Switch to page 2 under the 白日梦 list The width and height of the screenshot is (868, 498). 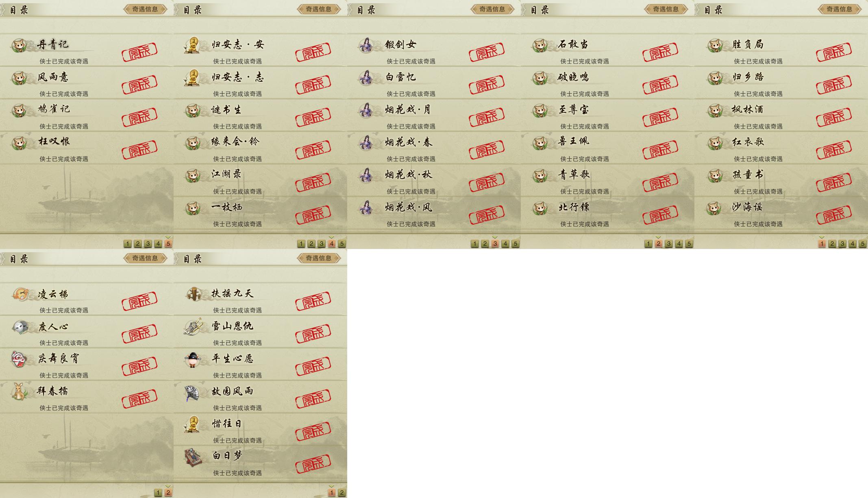342,493
